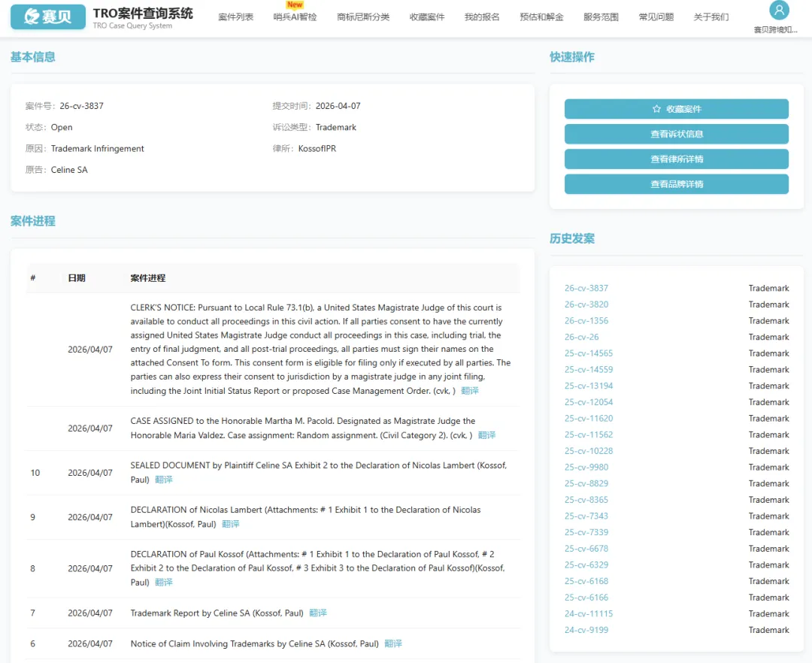Open historical case 26-cv-3837
The height and width of the screenshot is (663, 812).
(x=586, y=289)
